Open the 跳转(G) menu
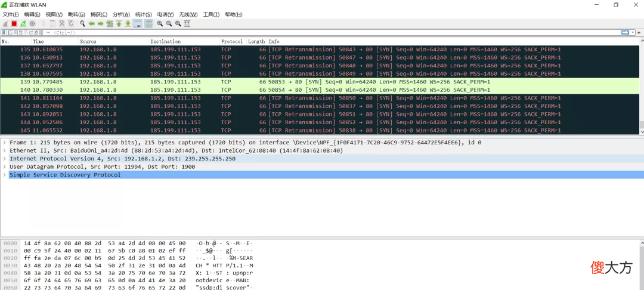The image size is (644, 290). [76, 14]
